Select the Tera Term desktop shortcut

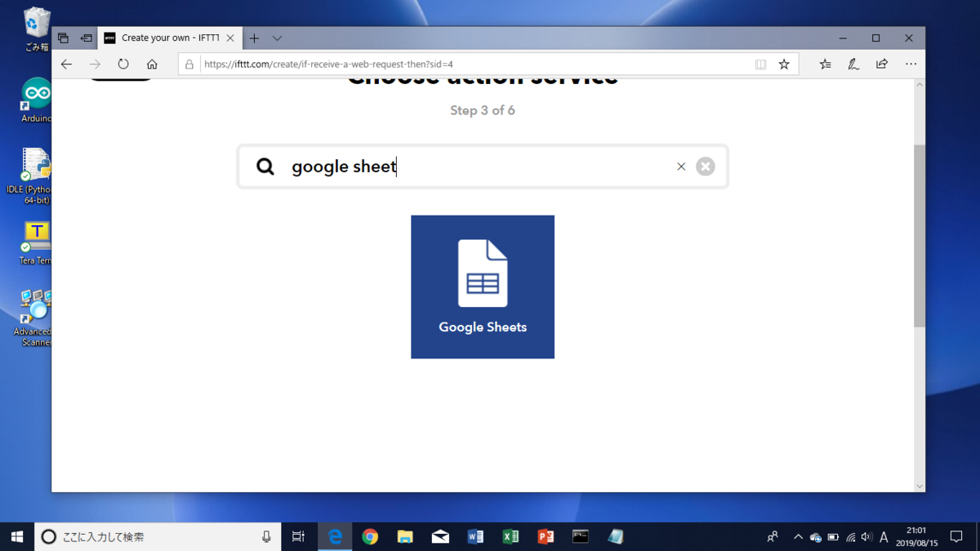[x=36, y=242]
